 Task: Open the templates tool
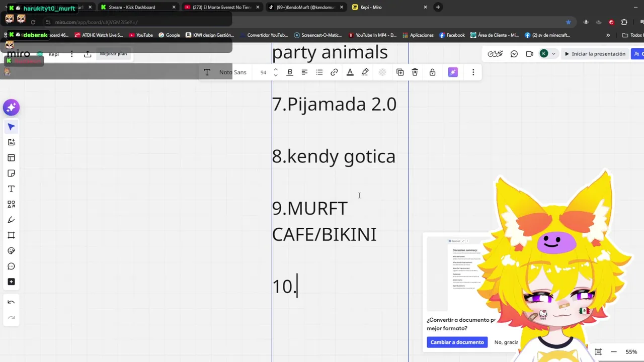coord(11,158)
